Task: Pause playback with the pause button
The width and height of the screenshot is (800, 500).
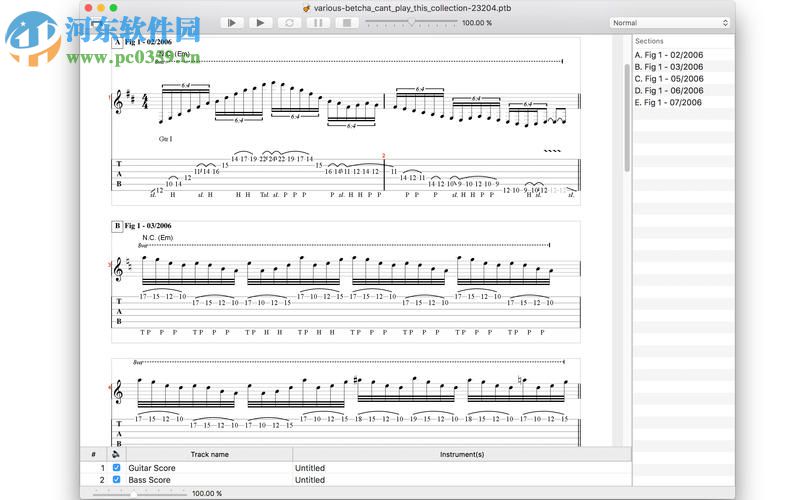Action: click(x=318, y=22)
